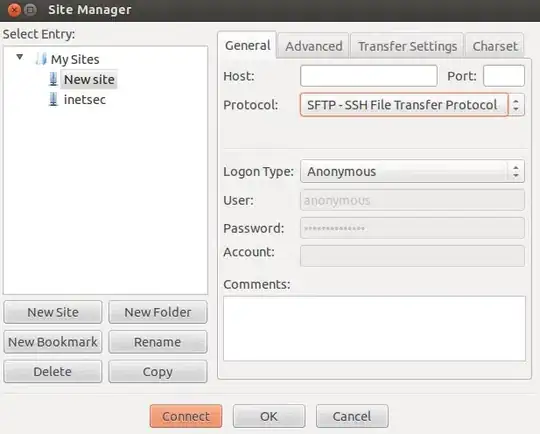540x434 pixels.
Task: Click the General tab
Action: (247, 45)
